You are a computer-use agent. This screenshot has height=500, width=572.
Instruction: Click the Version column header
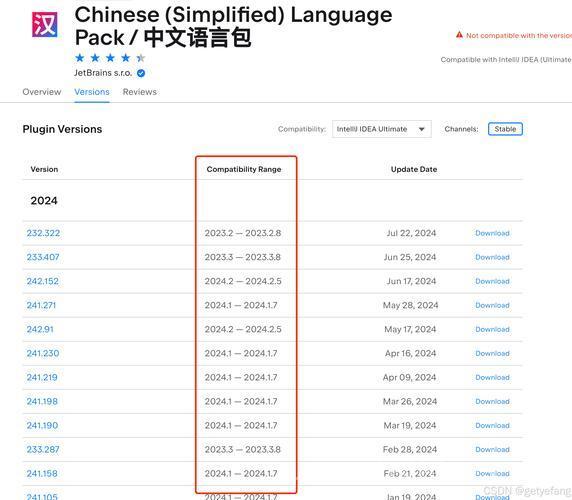click(x=44, y=169)
